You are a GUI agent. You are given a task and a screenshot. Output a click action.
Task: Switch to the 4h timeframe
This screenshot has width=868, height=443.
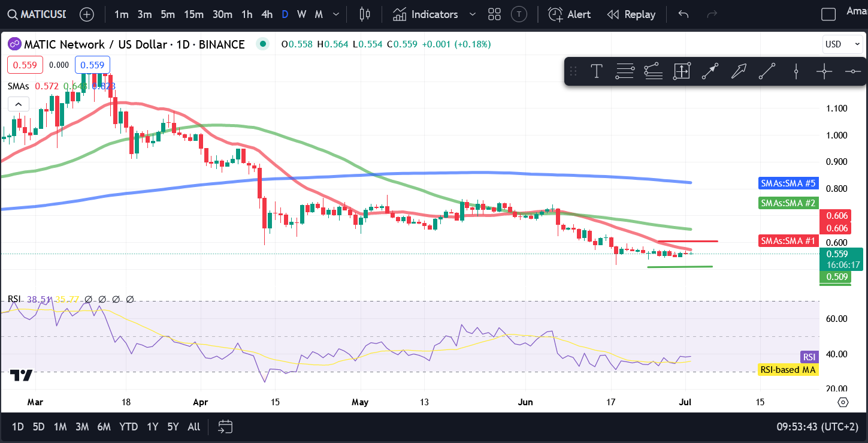pos(267,14)
